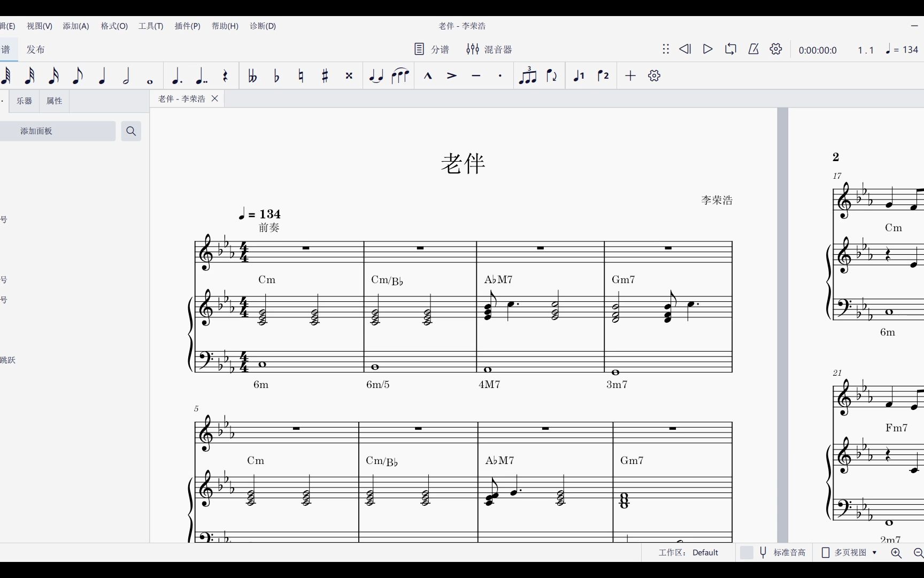Viewport: 924px width, 578px height.
Task: Open the 诊断(D) menu
Action: pyautogui.click(x=263, y=26)
